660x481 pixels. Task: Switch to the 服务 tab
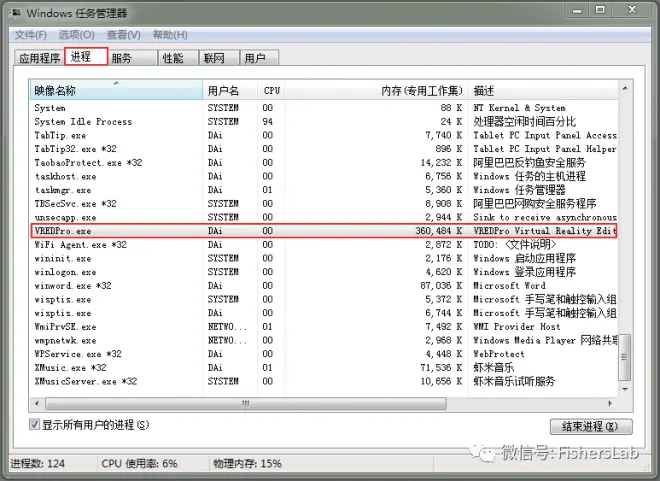click(133, 58)
